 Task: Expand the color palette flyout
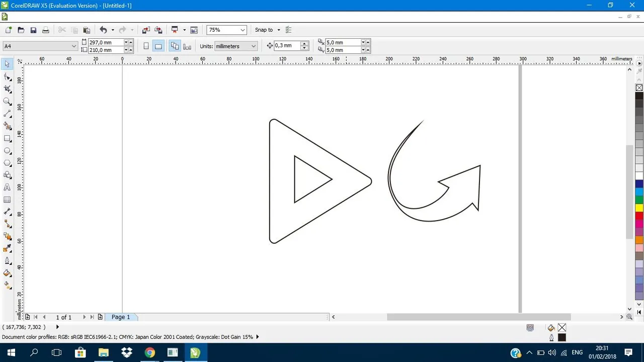[639, 64]
